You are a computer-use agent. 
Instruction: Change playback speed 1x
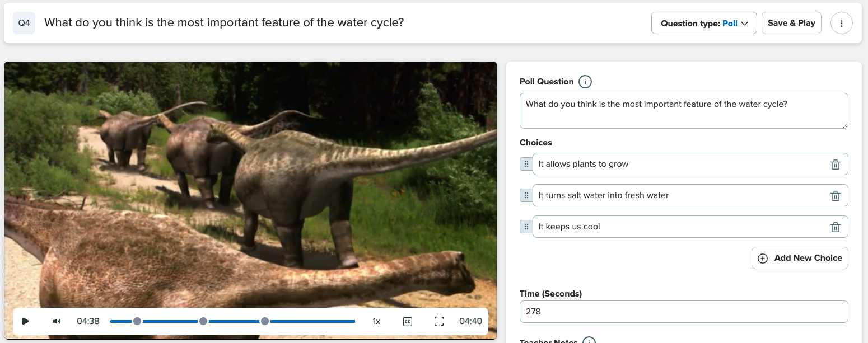pyautogui.click(x=376, y=321)
